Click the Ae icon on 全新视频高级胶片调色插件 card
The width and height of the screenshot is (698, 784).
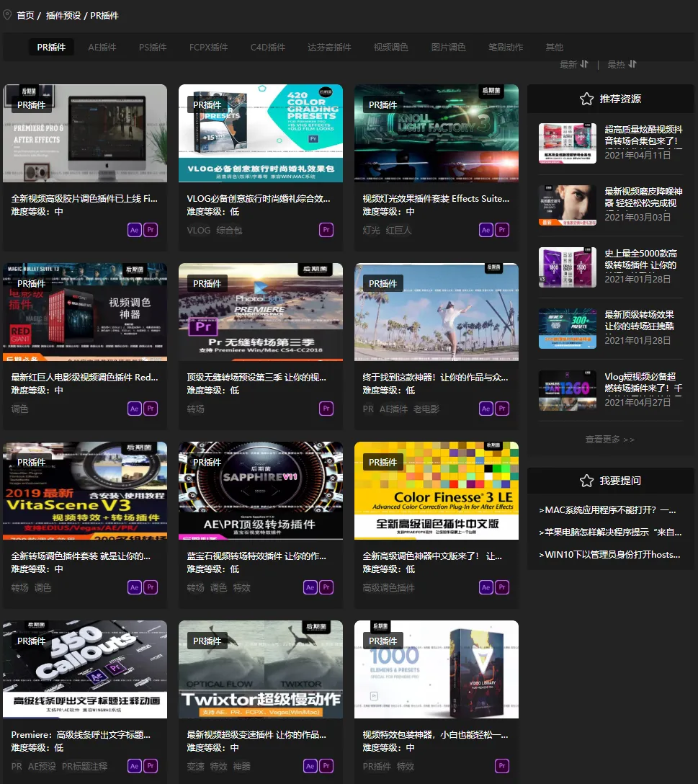coord(135,230)
